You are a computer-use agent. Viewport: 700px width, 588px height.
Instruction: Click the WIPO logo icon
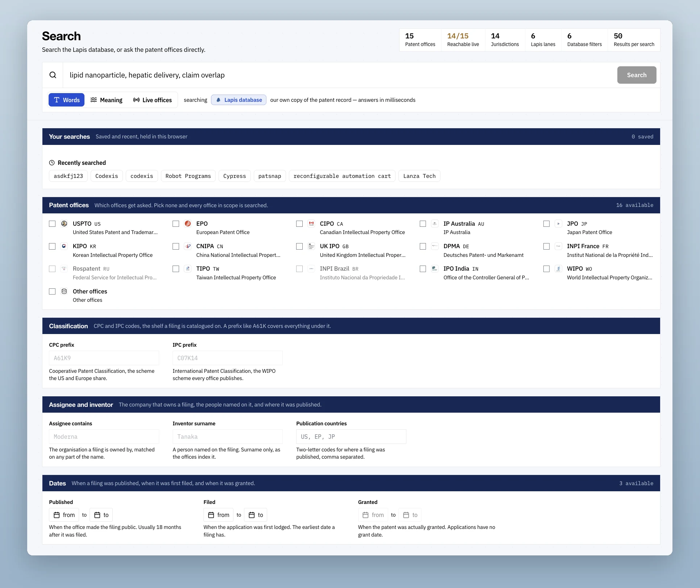(x=558, y=268)
